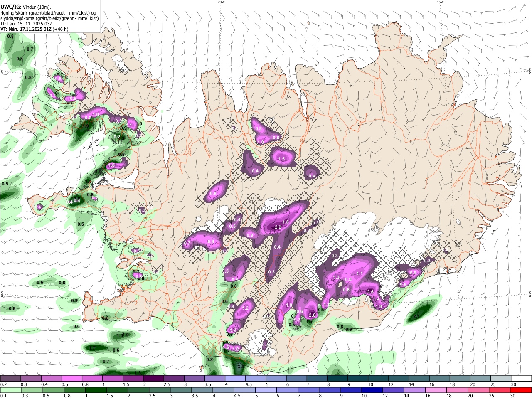Click the 3.5 blue-grey swatch in lower scale

(202, 390)
